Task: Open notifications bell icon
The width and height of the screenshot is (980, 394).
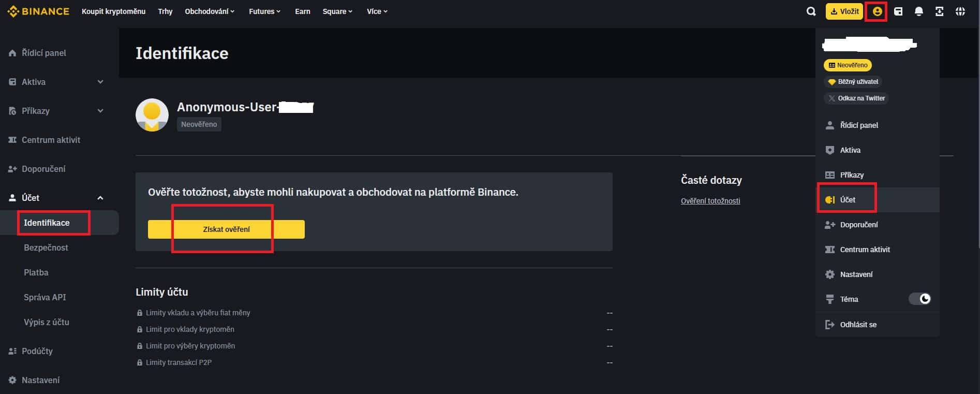Action: point(919,11)
